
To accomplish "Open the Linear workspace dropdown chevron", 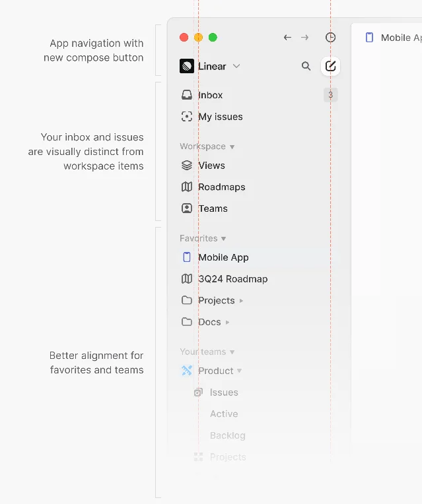I will click(x=236, y=66).
